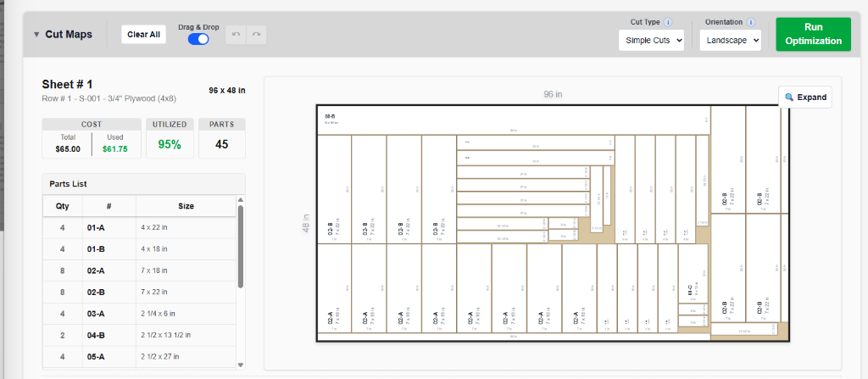The width and height of the screenshot is (868, 379).
Task: Click the '96 x 48 in' sheet size text
Action: (227, 91)
